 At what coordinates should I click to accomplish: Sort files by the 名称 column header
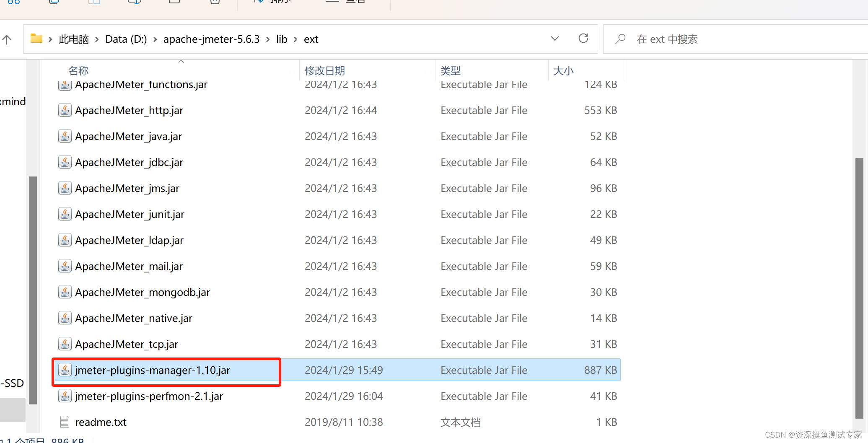pyautogui.click(x=78, y=71)
